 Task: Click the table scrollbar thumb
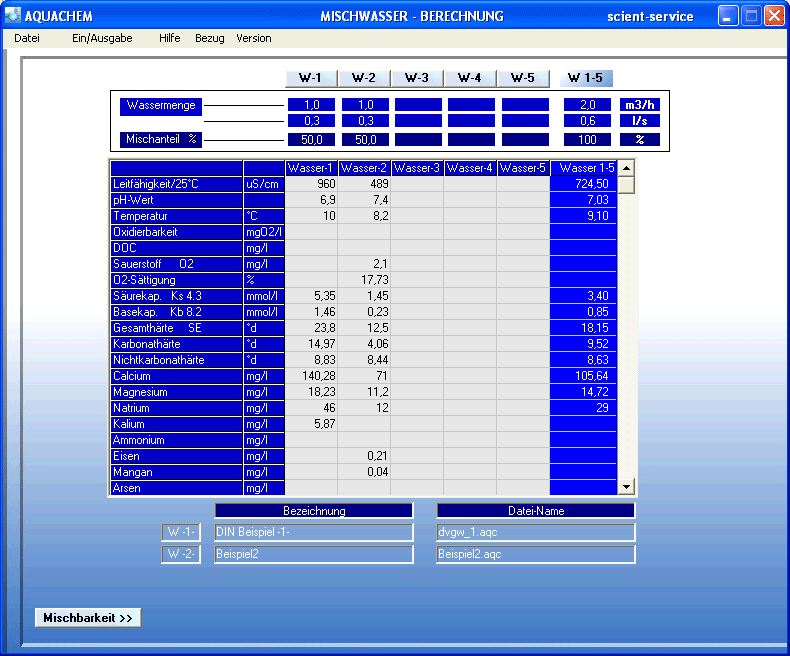pyautogui.click(x=626, y=185)
